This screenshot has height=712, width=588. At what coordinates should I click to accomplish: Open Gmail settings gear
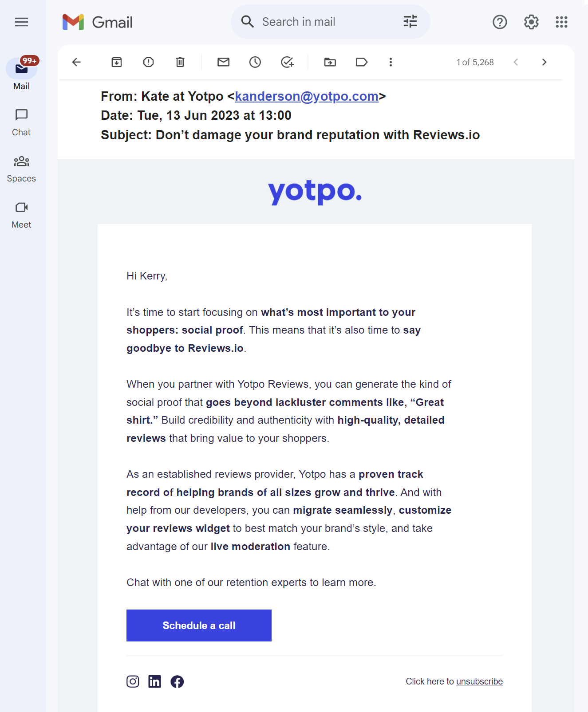531,22
